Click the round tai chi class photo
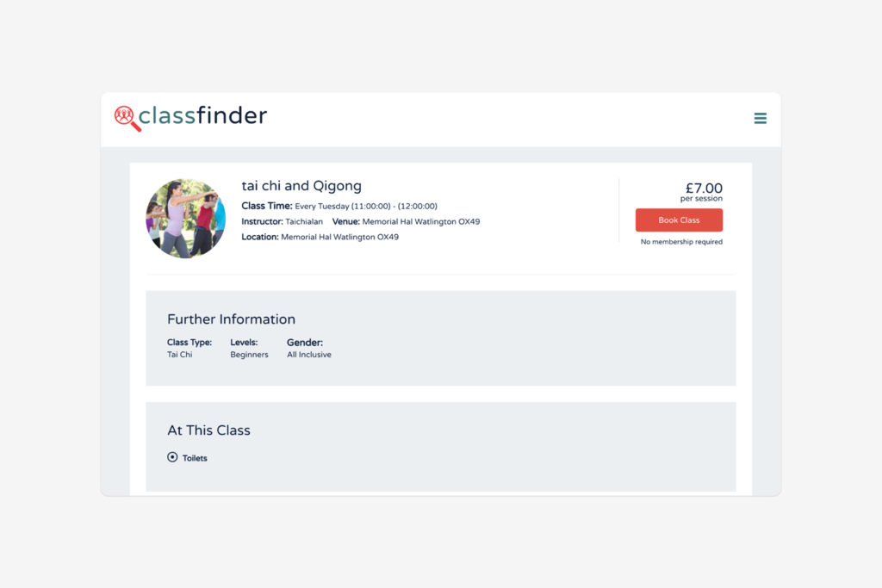This screenshot has height=588, width=882. [185, 219]
